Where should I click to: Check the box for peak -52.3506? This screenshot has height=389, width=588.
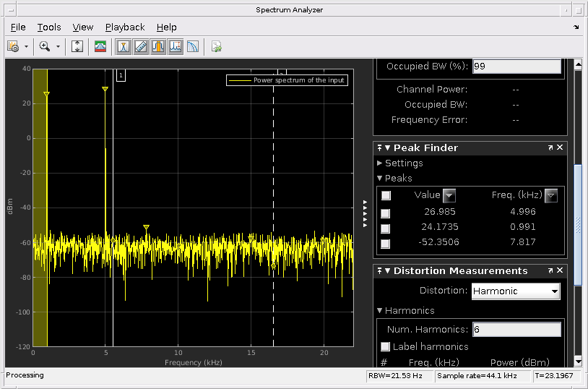click(386, 244)
